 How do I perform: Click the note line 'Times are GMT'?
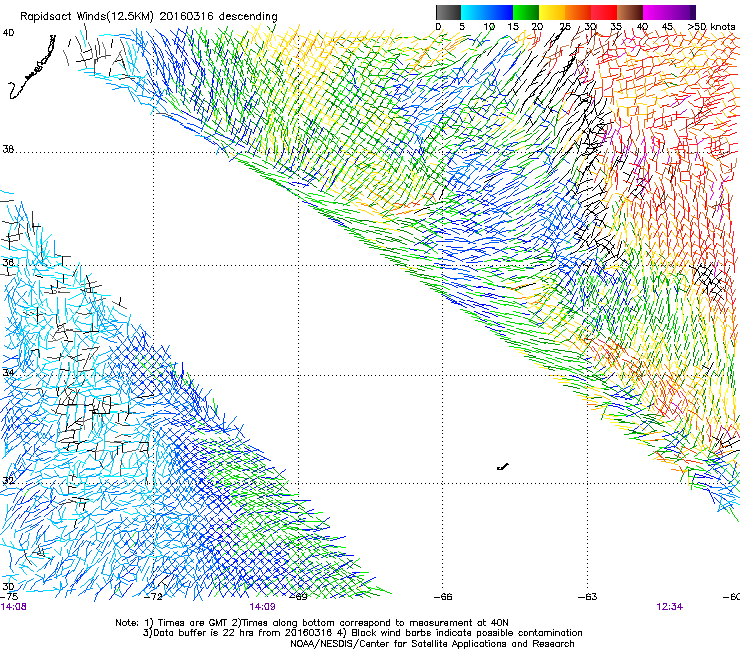point(193,623)
